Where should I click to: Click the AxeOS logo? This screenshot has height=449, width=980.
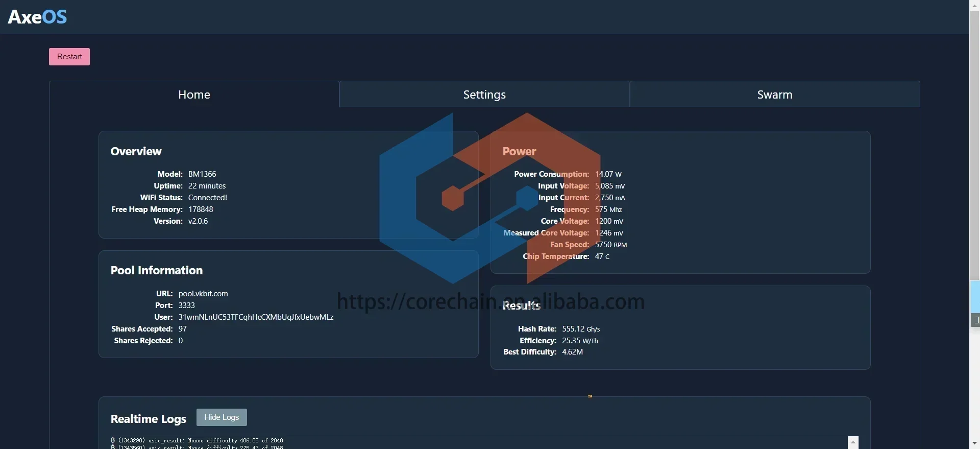click(x=37, y=17)
